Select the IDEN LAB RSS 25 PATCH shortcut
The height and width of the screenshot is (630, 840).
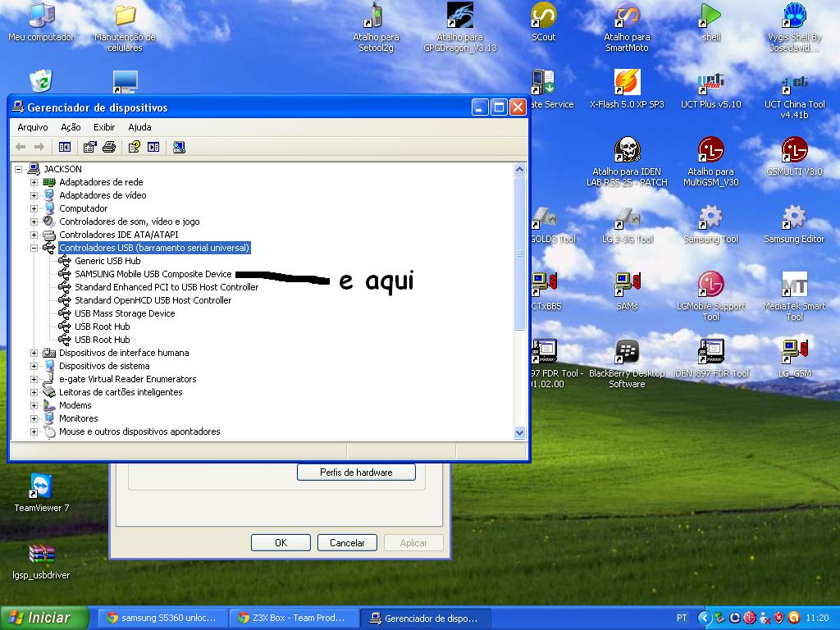627,162
